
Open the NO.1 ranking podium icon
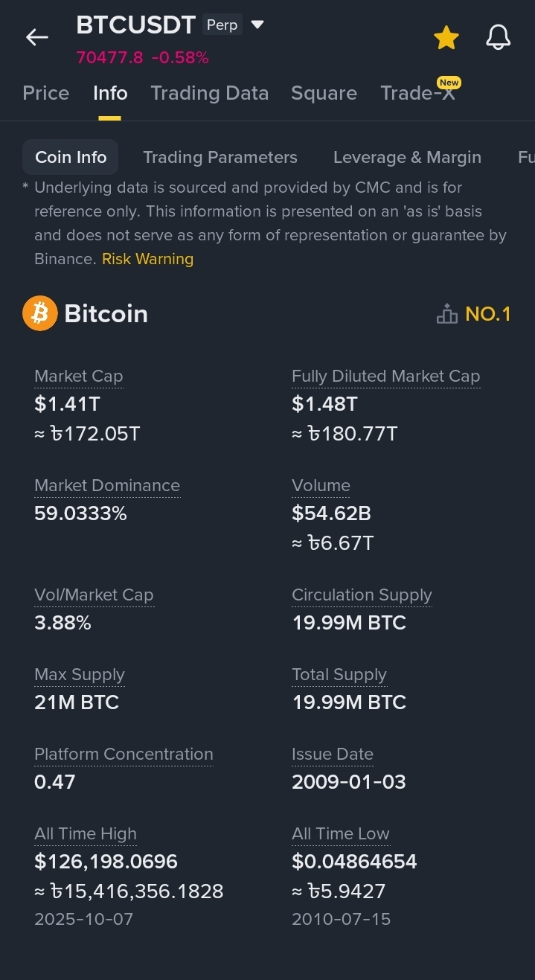point(446,314)
